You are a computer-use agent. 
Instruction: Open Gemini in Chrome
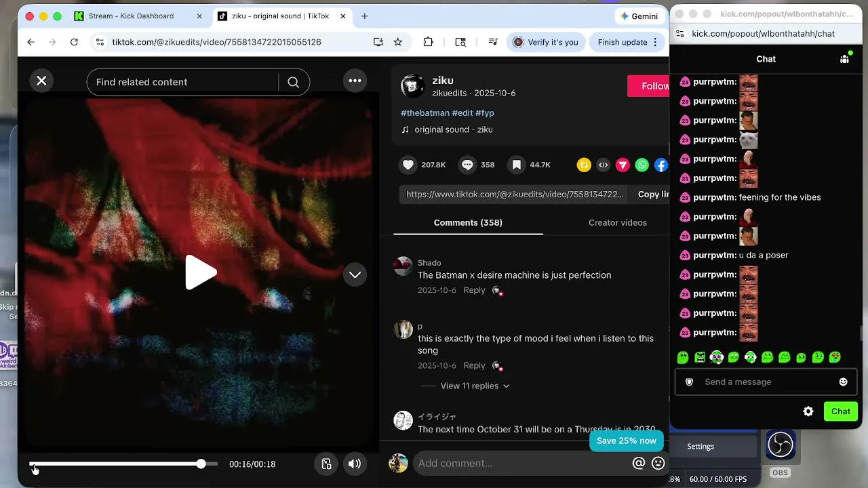tap(639, 16)
